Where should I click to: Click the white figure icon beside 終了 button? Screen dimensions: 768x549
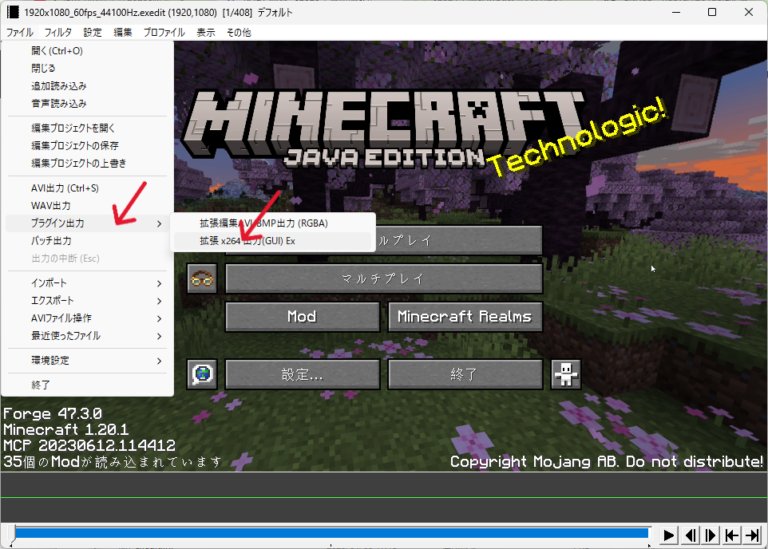566,374
